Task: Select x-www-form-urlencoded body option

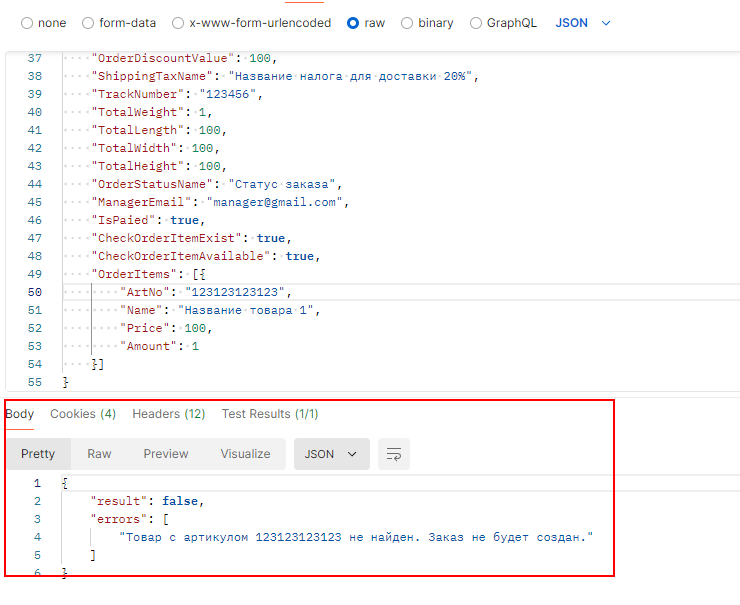Action: pos(178,23)
